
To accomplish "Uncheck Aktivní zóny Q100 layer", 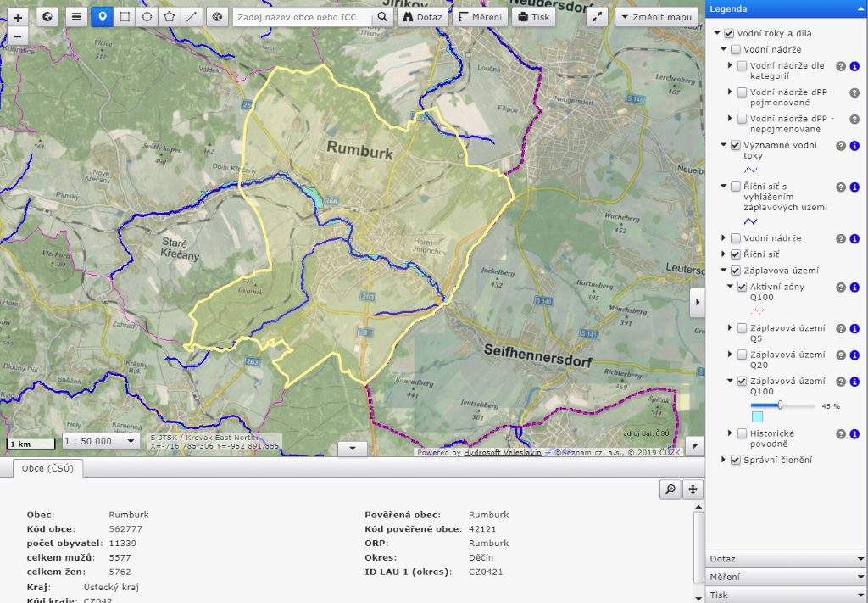I will pos(743,287).
